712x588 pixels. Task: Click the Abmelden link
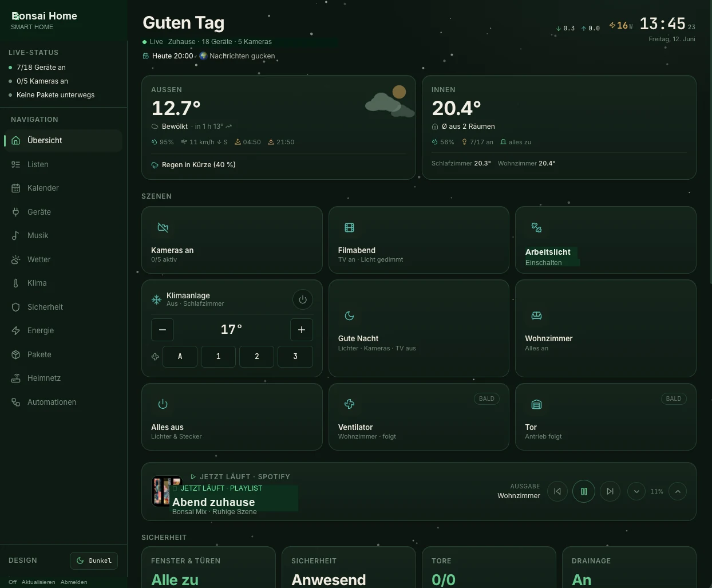point(74,582)
